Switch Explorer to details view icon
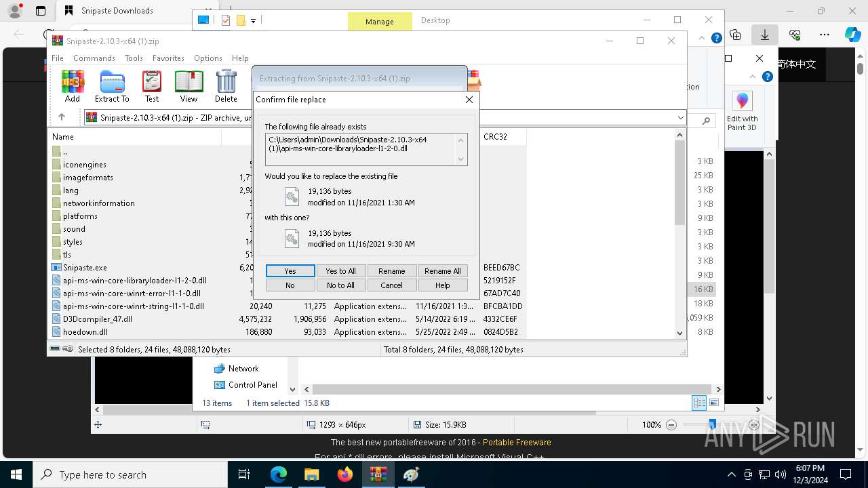 pyautogui.click(x=699, y=403)
